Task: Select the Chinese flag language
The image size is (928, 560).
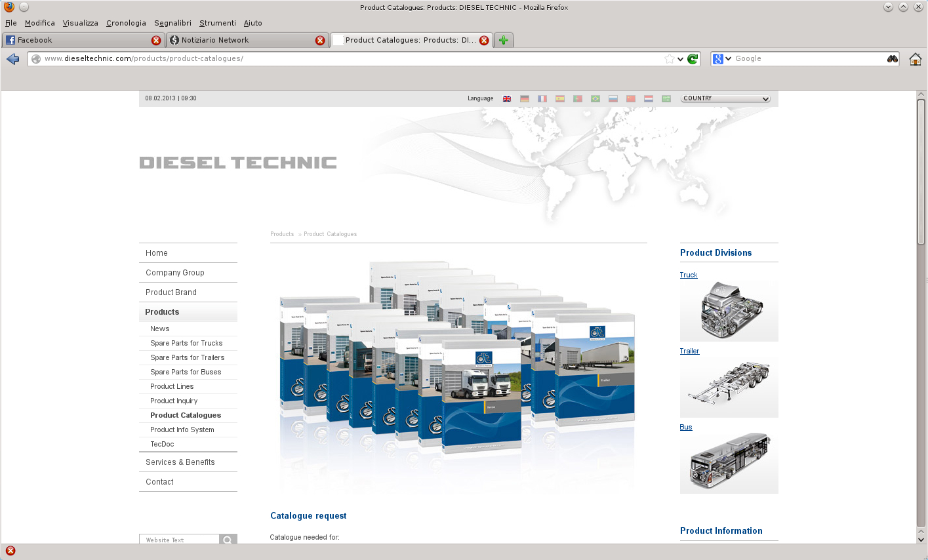Action: coord(631,98)
